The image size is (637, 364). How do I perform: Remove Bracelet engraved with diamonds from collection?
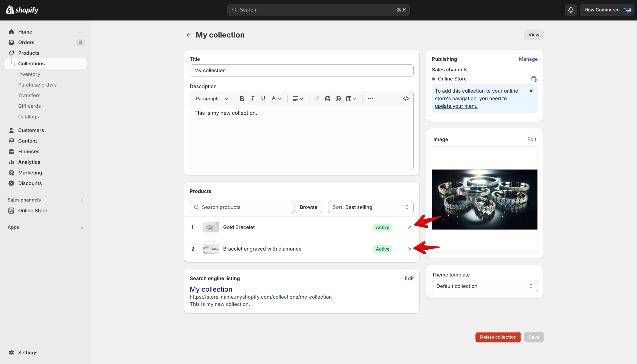click(x=410, y=249)
